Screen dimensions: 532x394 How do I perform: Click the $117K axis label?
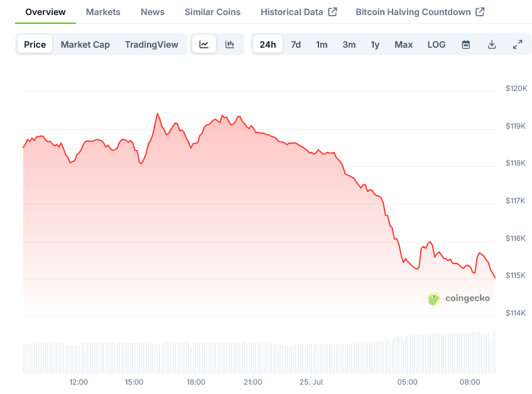(x=516, y=201)
